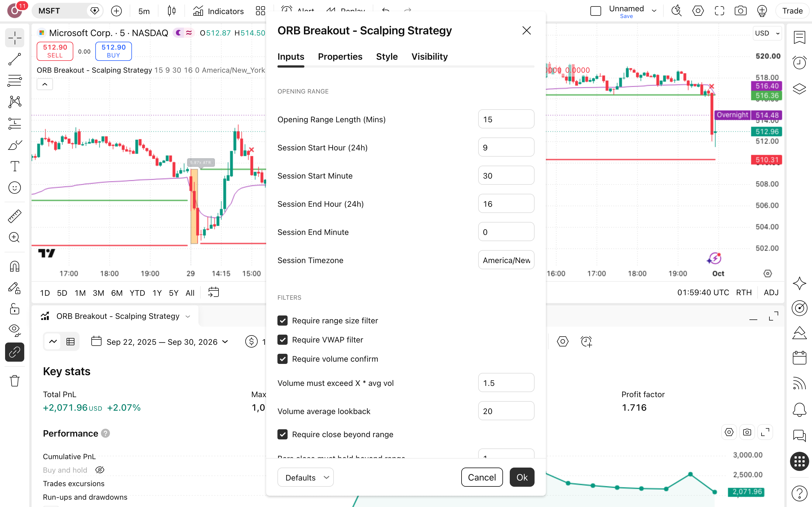Open the USD currency dropdown
The height and width of the screenshot is (507, 812).
(x=767, y=33)
